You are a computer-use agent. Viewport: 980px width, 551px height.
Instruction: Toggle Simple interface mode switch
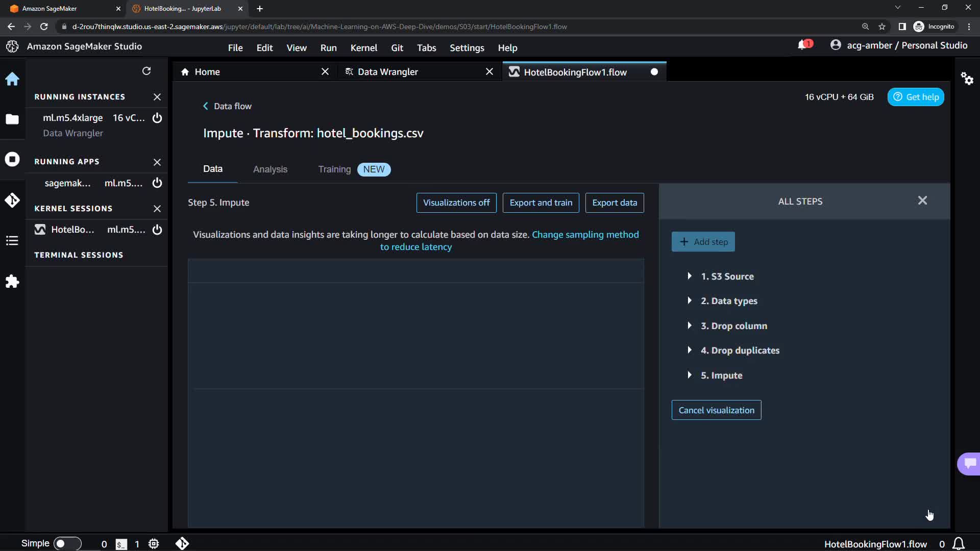coord(67,543)
